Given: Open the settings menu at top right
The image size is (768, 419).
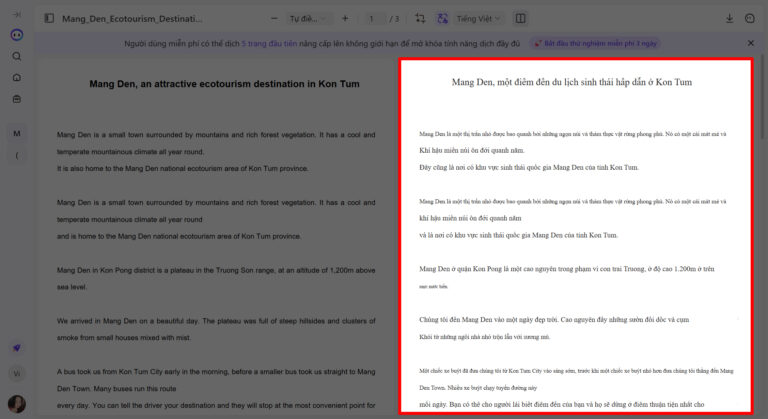Looking at the screenshot, I should click(x=751, y=18).
